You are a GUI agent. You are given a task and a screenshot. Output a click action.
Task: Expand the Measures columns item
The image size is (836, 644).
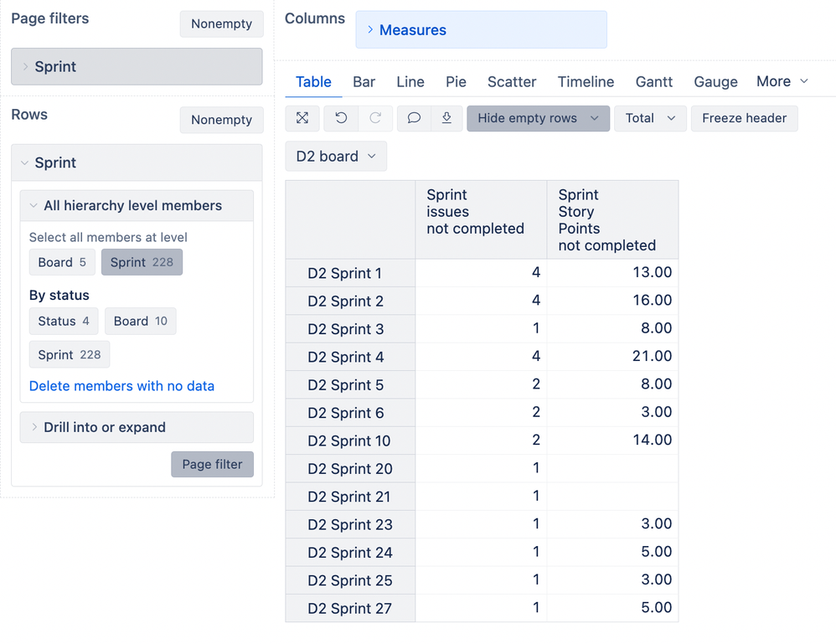pos(481,30)
